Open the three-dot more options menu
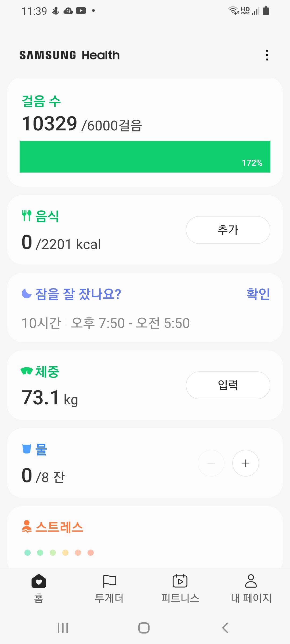Screen dimensions: 290x644 [x=267, y=55]
